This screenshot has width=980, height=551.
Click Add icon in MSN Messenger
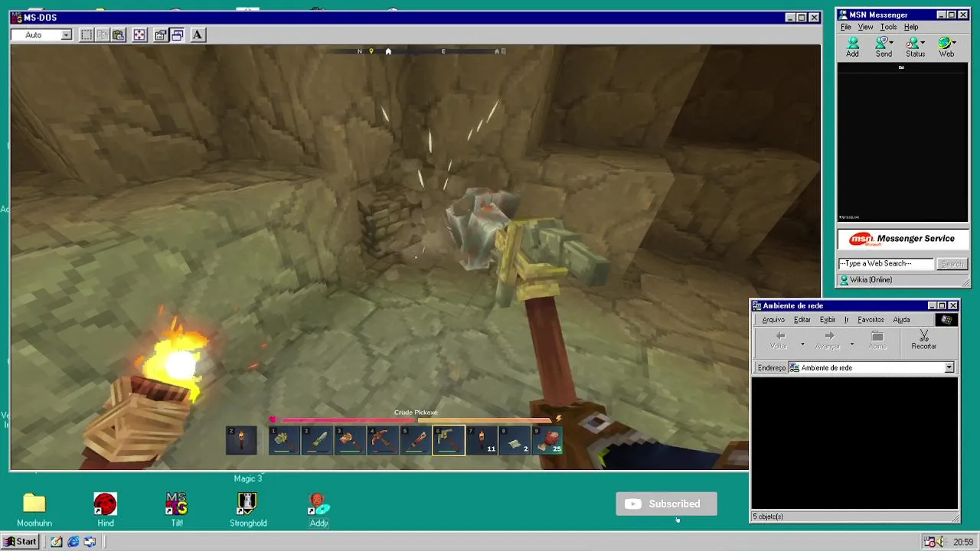click(x=852, y=47)
